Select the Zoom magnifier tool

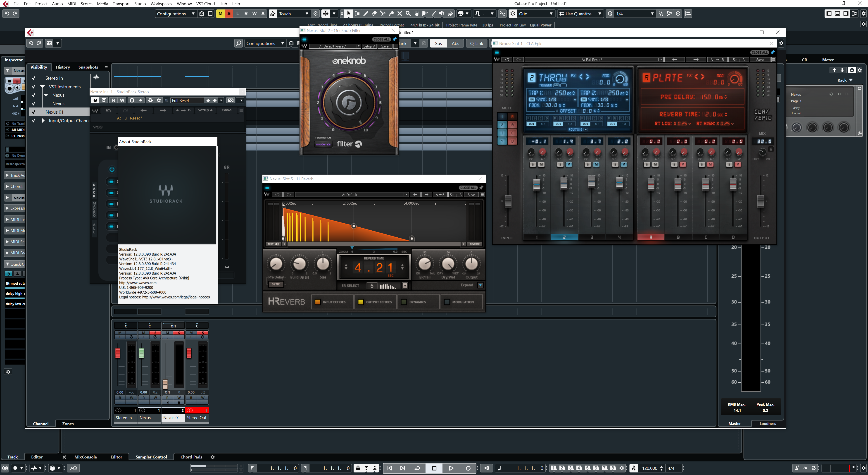408,14
